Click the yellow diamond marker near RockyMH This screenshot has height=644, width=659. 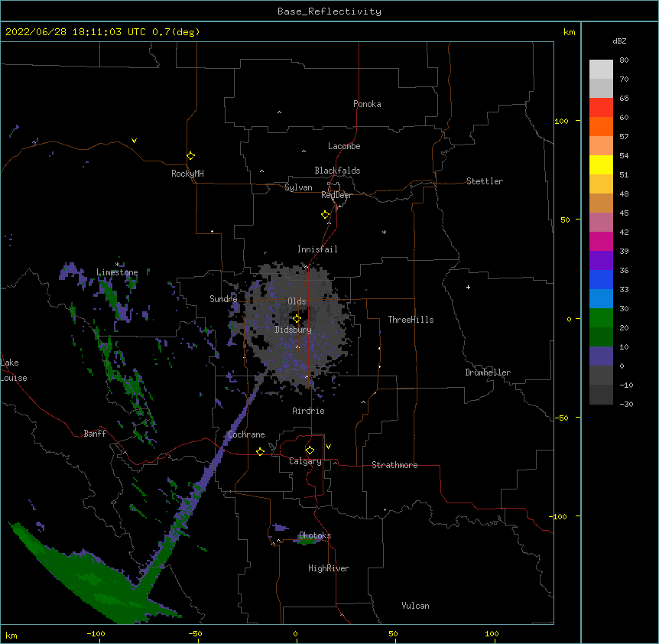click(x=190, y=156)
